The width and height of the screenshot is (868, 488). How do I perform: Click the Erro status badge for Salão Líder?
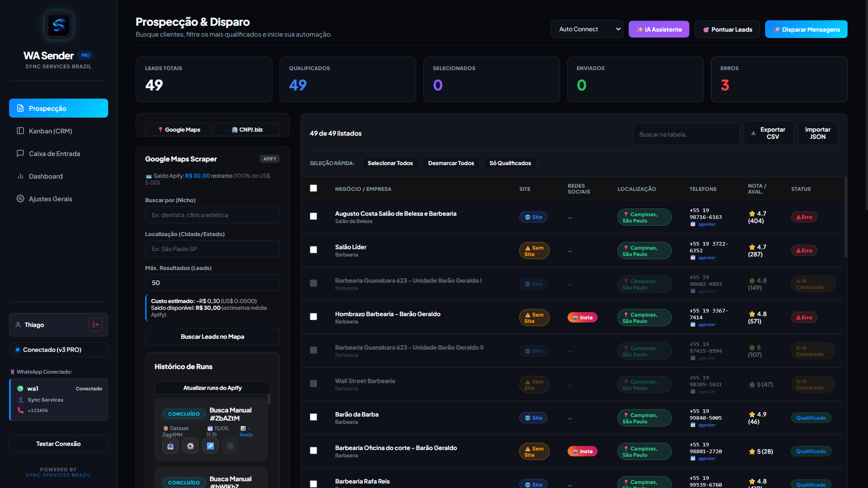tap(804, 251)
